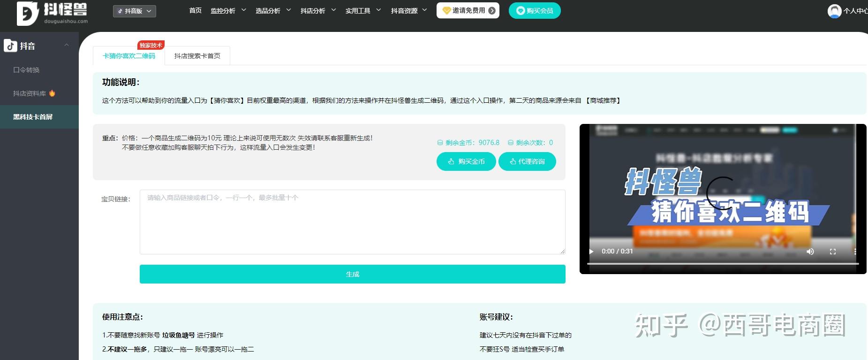The width and height of the screenshot is (868, 360).
Task: Click the 生成 button
Action: coord(353,274)
